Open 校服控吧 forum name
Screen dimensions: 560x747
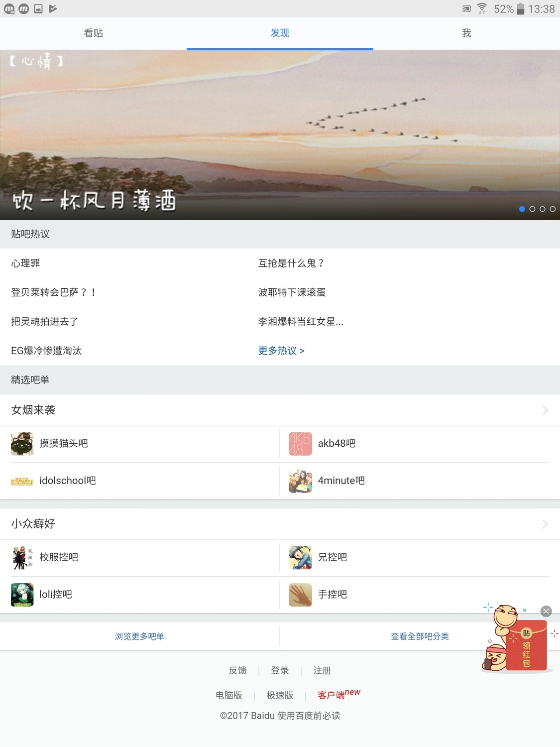tap(59, 557)
